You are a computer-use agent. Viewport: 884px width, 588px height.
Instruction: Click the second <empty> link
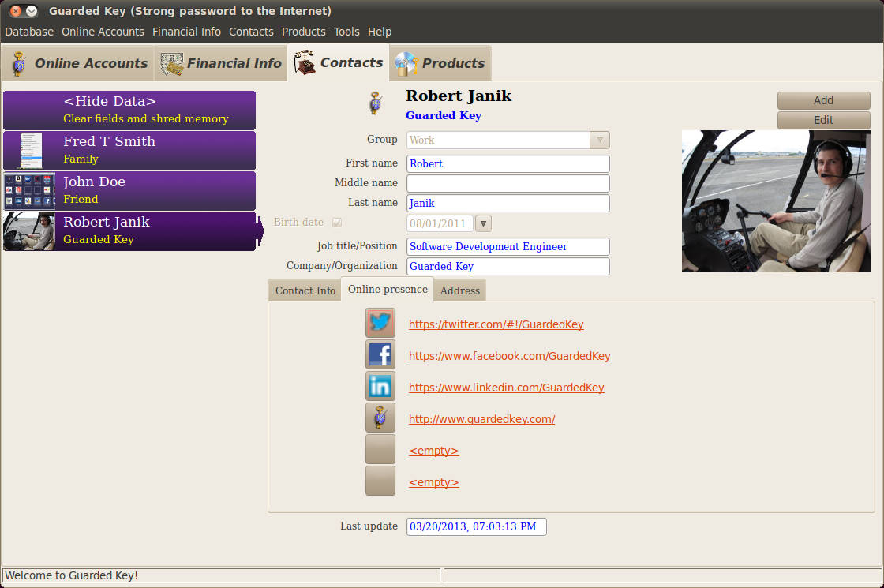[433, 482]
